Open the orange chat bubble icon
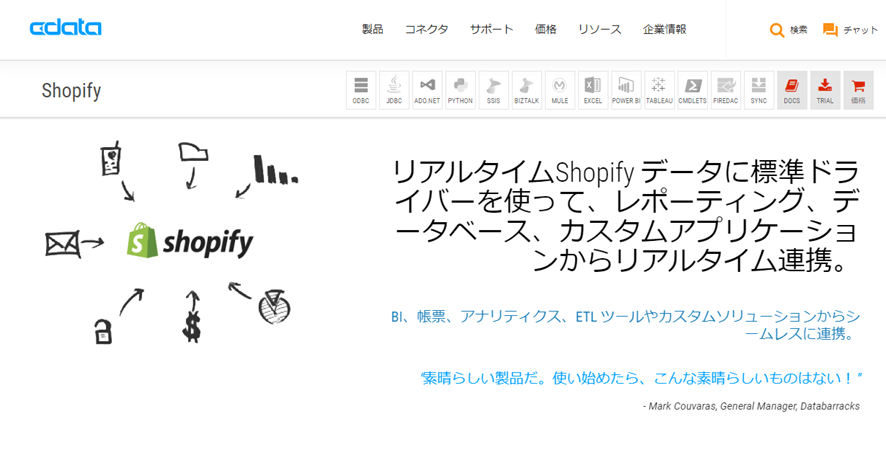The width and height of the screenshot is (886, 458). pos(830,30)
